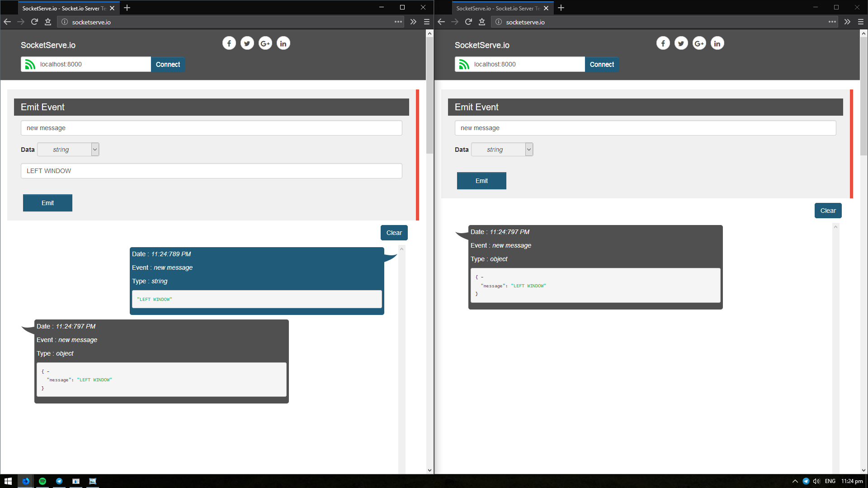Screen dimensions: 868x488
Task: Click Google Plus icon in right window
Action: [699, 43]
